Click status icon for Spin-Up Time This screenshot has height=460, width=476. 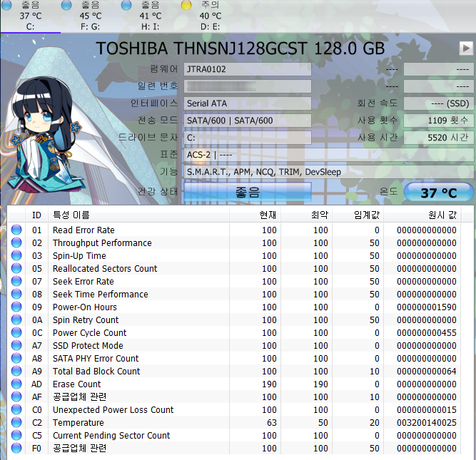pyautogui.click(x=16, y=255)
